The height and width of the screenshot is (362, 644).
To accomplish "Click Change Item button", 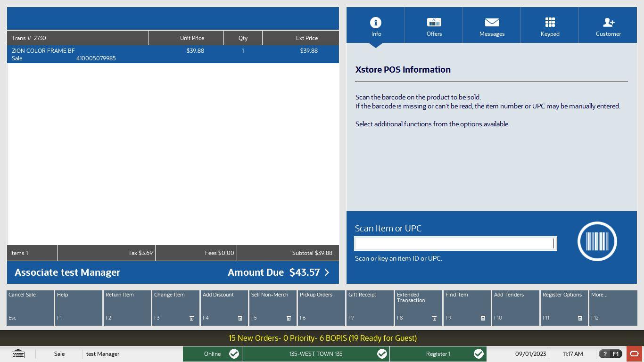I will coord(176,308).
